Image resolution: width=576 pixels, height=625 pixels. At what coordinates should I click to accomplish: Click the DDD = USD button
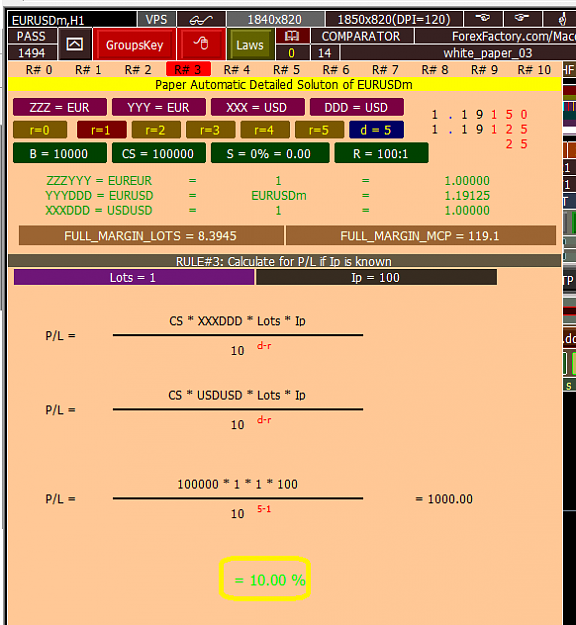pyautogui.click(x=357, y=107)
